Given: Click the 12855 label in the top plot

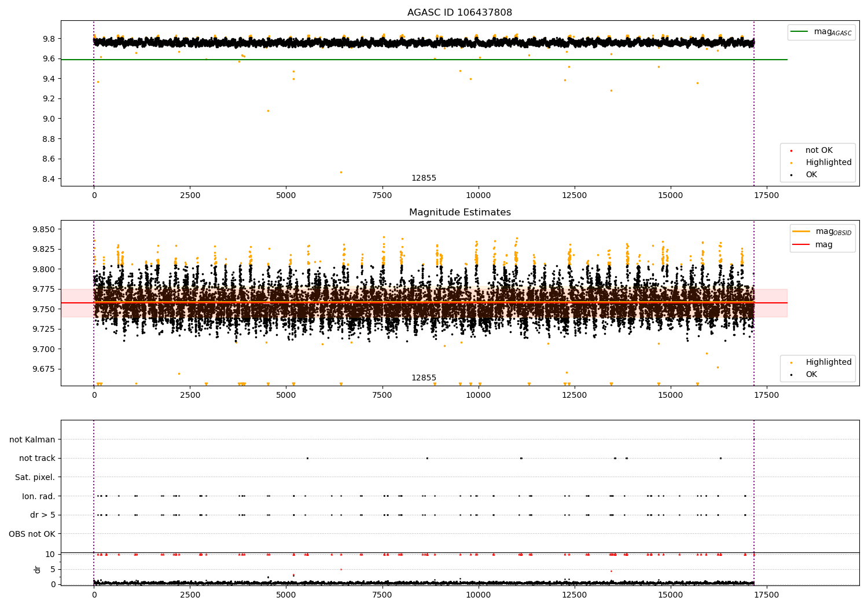Looking at the screenshot, I should pyautogui.click(x=424, y=178).
